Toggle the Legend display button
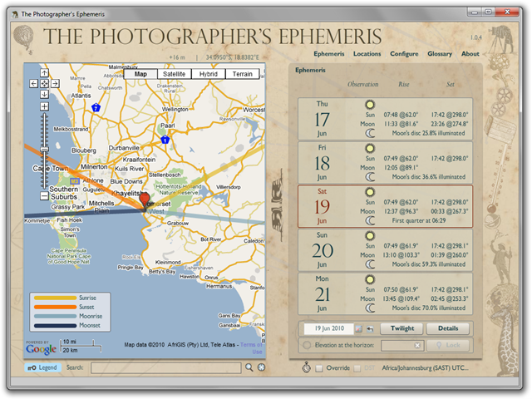 42,367
